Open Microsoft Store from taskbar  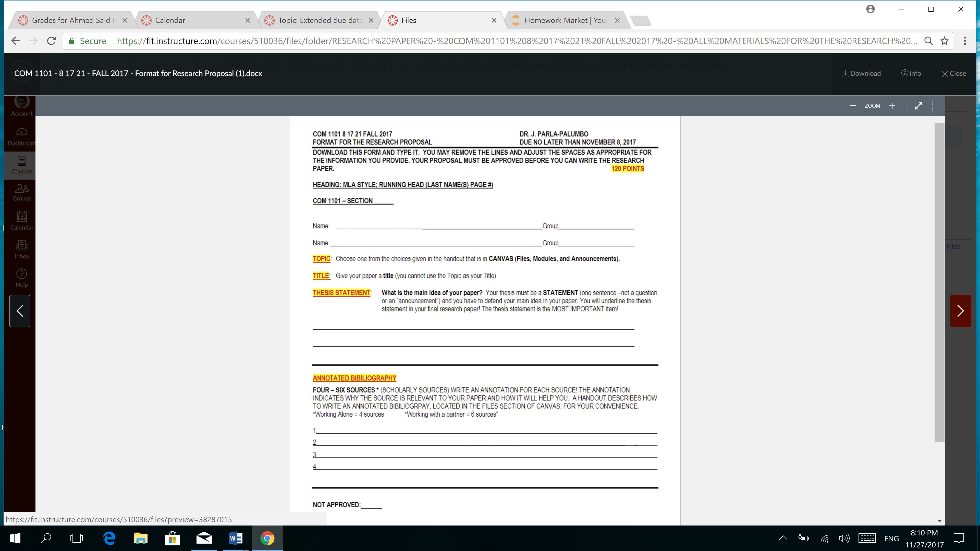(172, 538)
